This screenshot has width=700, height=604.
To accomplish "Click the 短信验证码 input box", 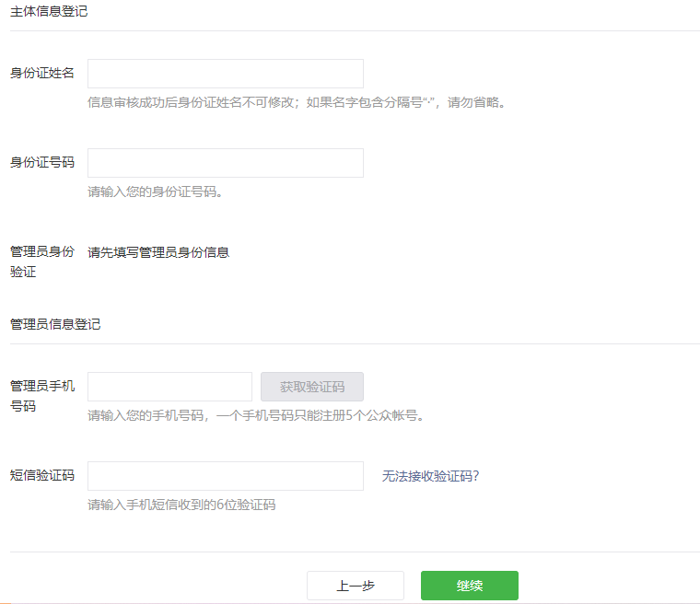I will (x=226, y=476).
